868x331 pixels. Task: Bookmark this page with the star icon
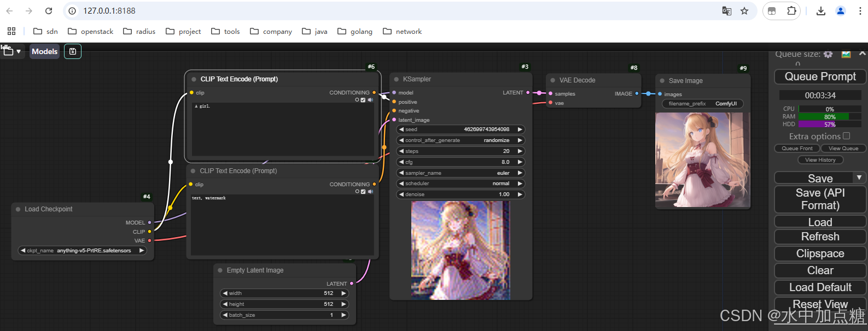tap(744, 11)
